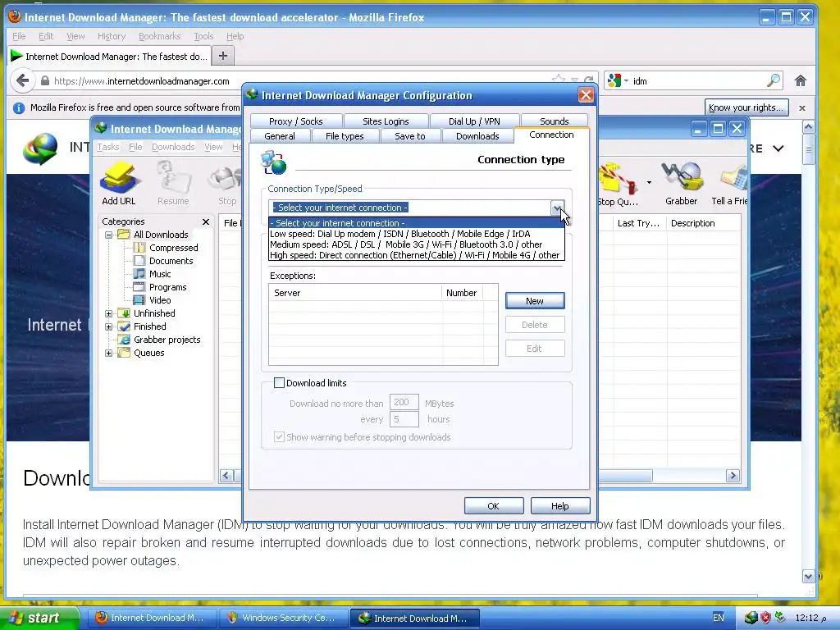The height and width of the screenshot is (630, 840).
Task: Switch to the Save to tab
Action: coord(410,136)
